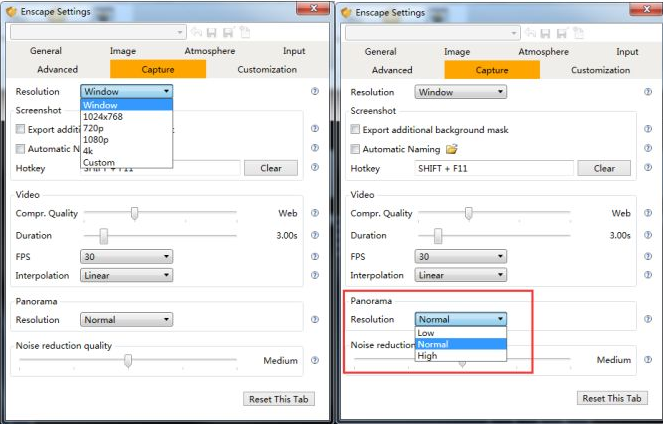Collapse the open Resolution dropdown, left window
The height and width of the screenshot is (424, 663).
[x=126, y=91]
